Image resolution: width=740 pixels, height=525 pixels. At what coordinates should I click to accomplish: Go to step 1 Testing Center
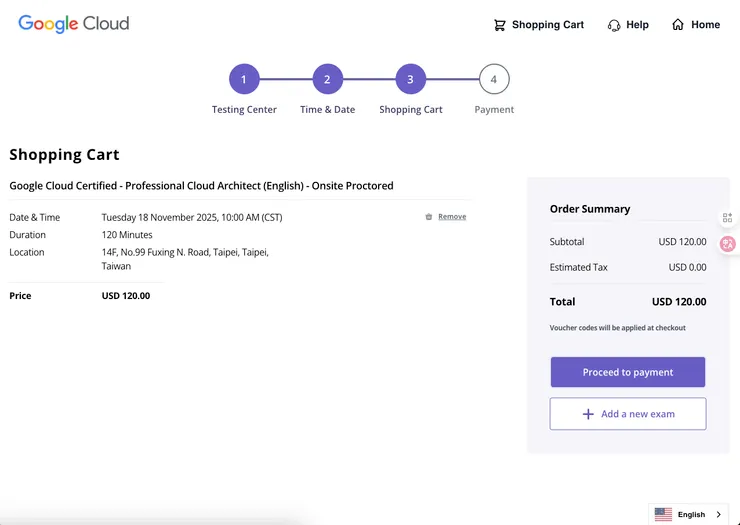(244, 79)
